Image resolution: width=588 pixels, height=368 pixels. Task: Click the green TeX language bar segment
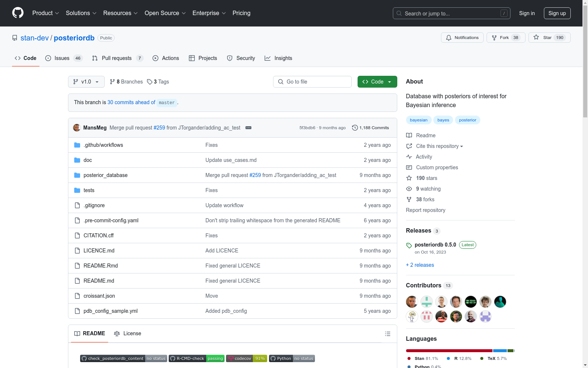coord(510,351)
